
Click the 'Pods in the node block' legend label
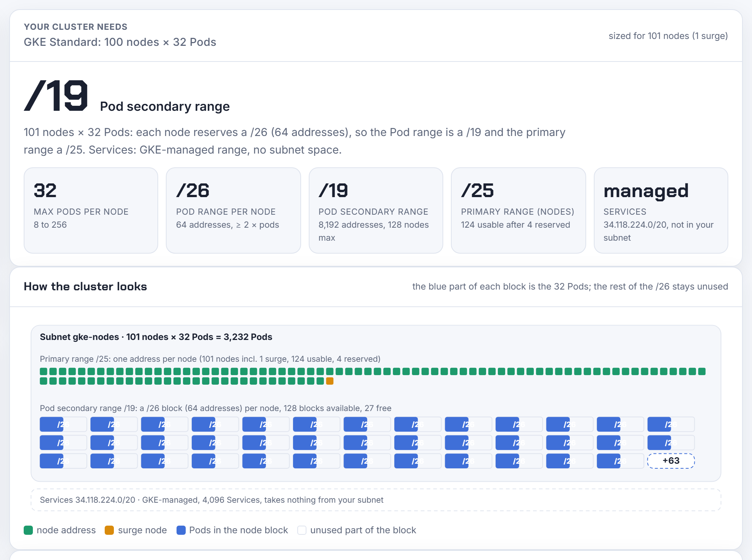point(238,530)
